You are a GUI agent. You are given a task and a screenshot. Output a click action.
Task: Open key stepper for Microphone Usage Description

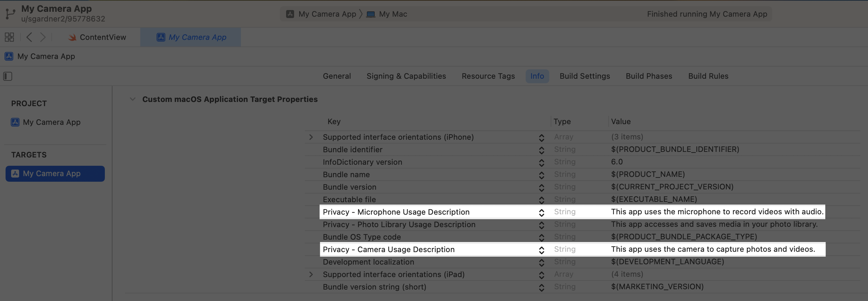click(541, 213)
